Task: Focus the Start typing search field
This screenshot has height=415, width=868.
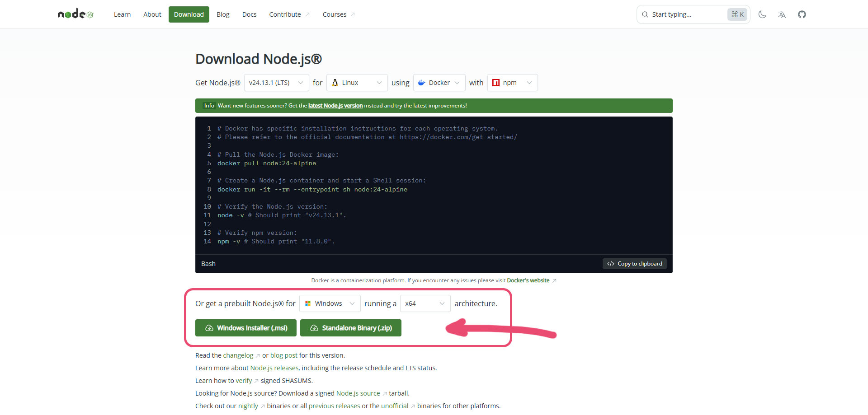Action: [x=693, y=14]
